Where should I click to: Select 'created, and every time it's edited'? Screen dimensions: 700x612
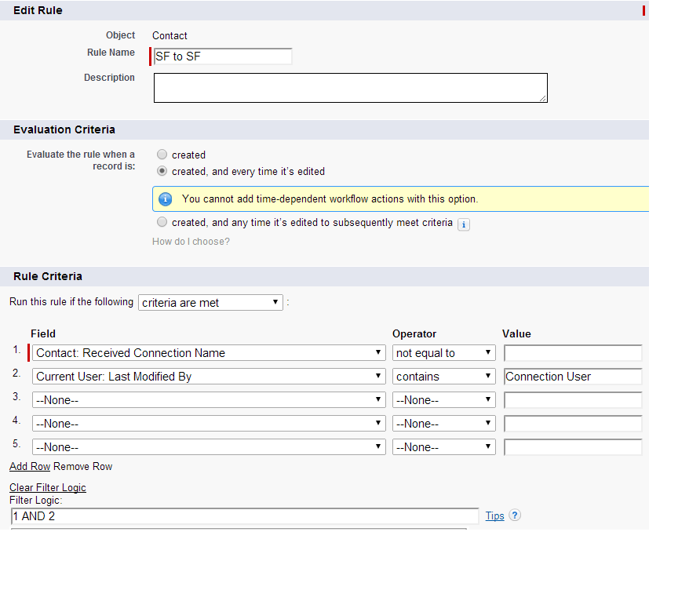click(x=162, y=171)
